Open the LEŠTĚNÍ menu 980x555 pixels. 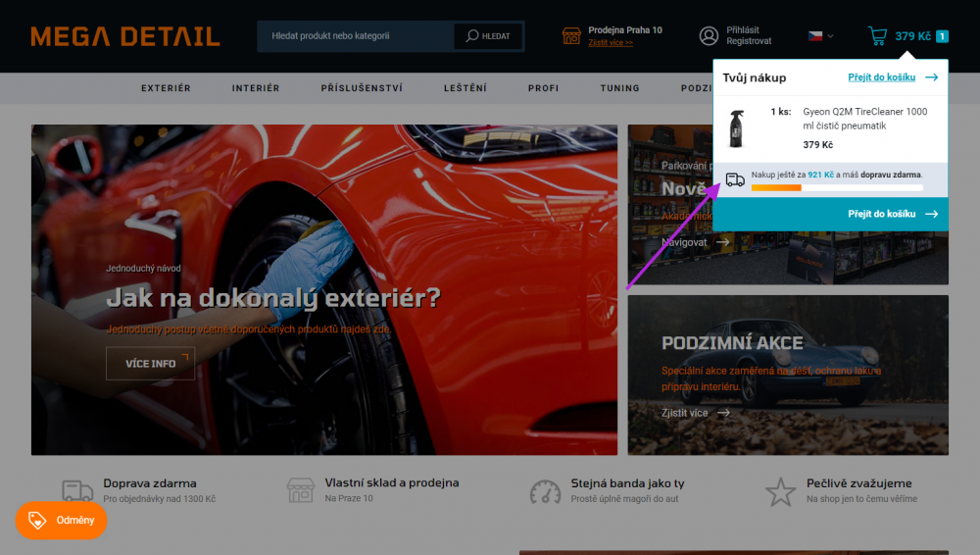tap(465, 88)
